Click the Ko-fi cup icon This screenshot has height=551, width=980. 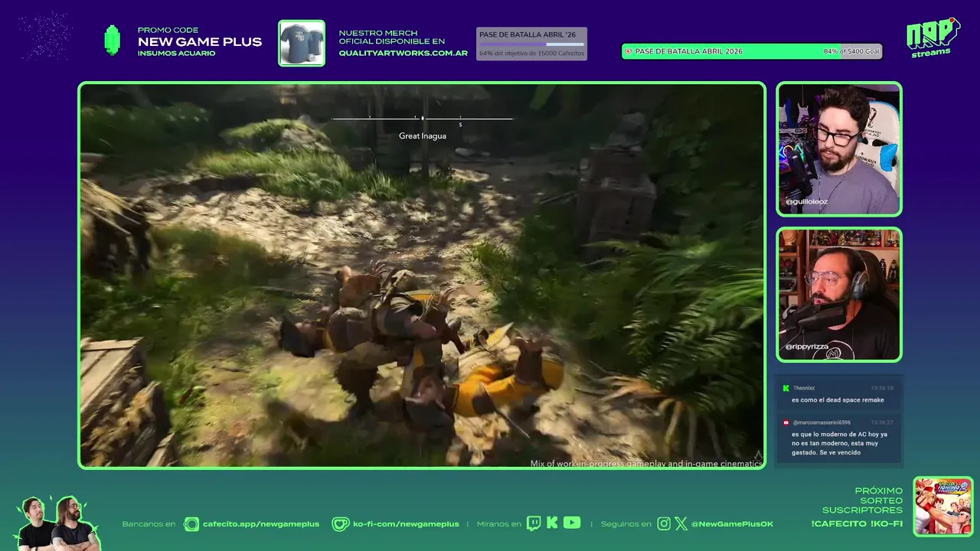(x=341, y=523)
